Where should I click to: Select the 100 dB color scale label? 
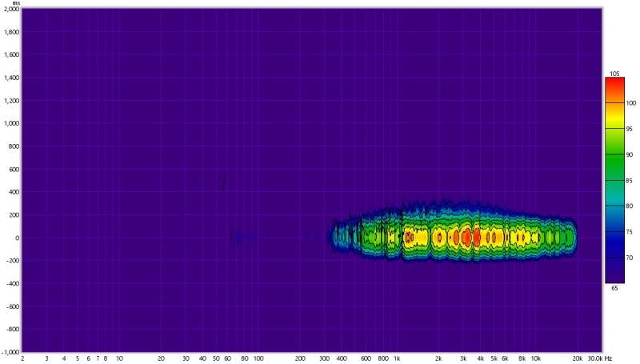tap(631, 103)
